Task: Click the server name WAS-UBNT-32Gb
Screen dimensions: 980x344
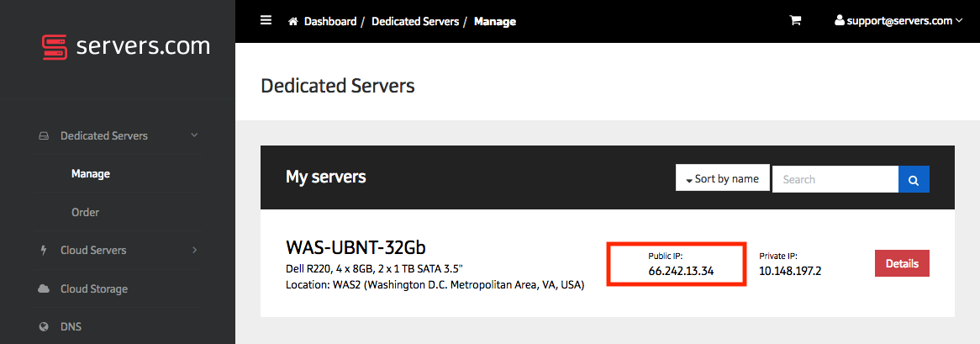Action: click(356, 247)
